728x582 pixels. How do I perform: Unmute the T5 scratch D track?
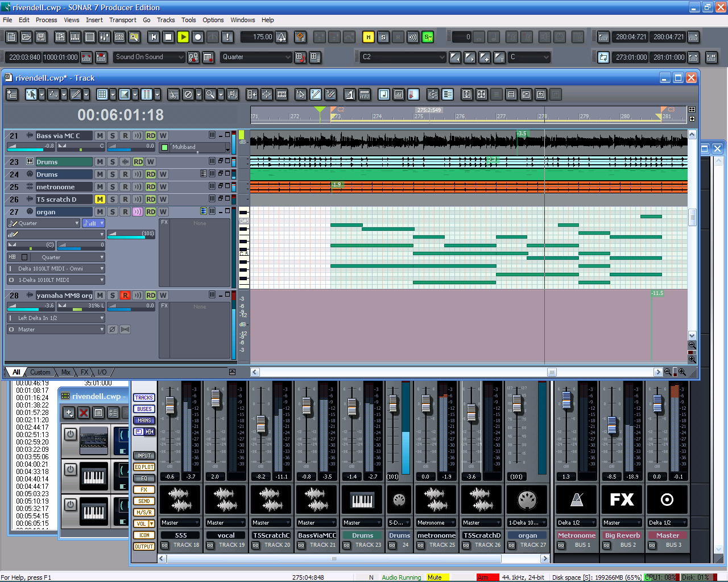[100, 199]
